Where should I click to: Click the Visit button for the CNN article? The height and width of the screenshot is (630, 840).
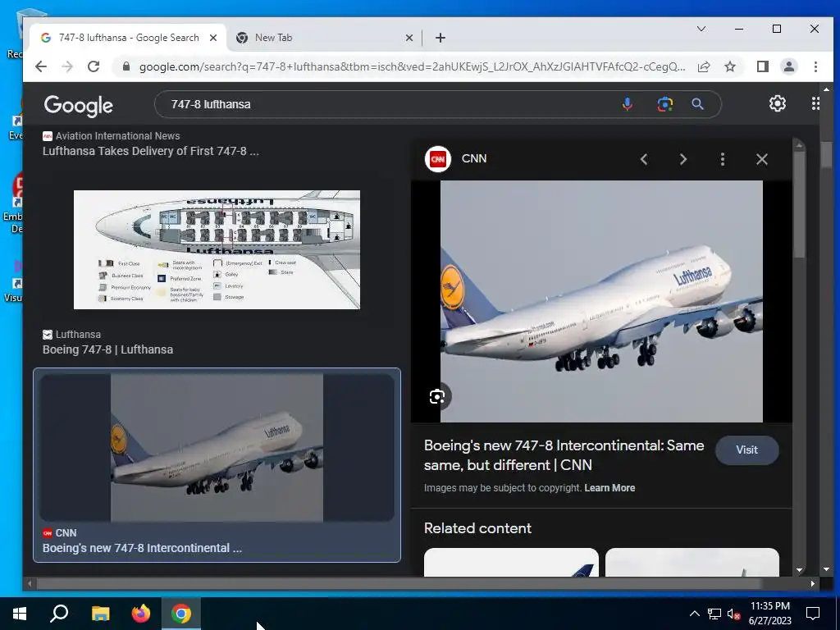[746, 450]
